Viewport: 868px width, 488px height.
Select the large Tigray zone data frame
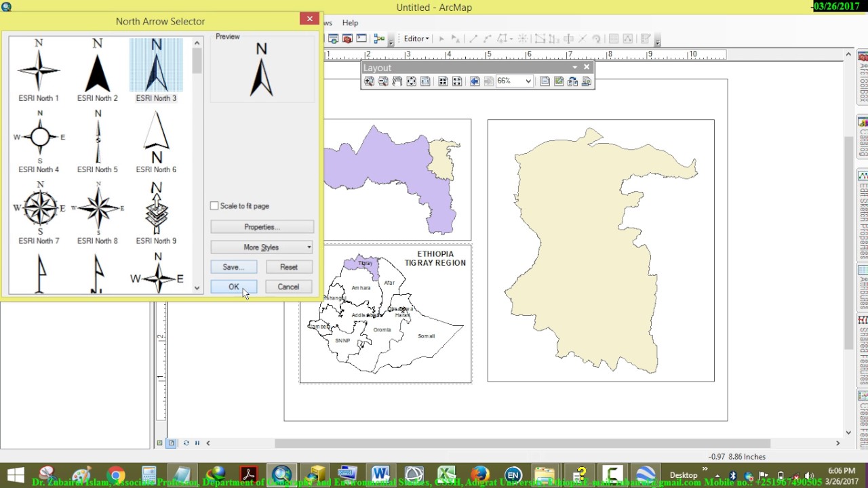(x=601, y=251)
